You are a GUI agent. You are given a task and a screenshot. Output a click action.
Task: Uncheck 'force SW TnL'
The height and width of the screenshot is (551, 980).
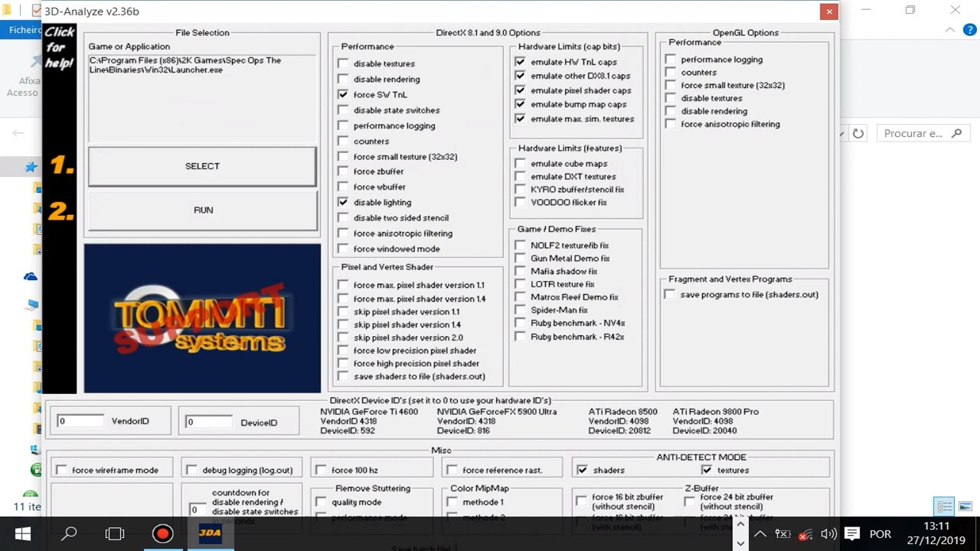tap(343, 95)
